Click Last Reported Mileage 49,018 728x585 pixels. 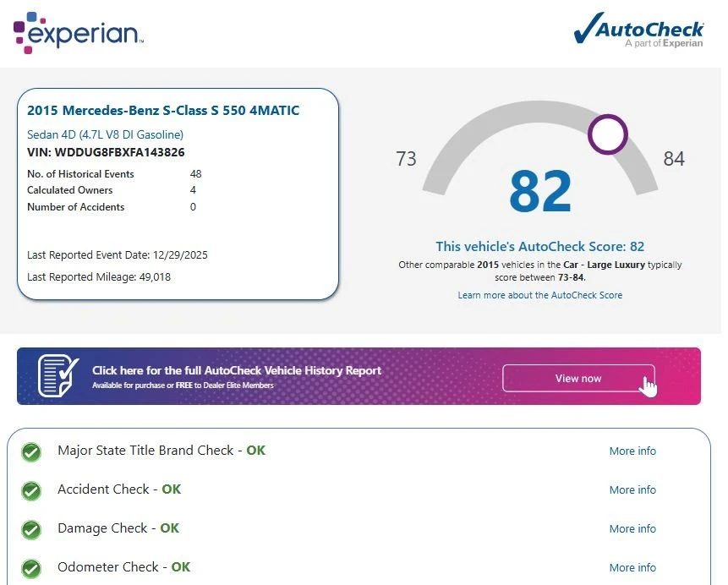point(99,277)
